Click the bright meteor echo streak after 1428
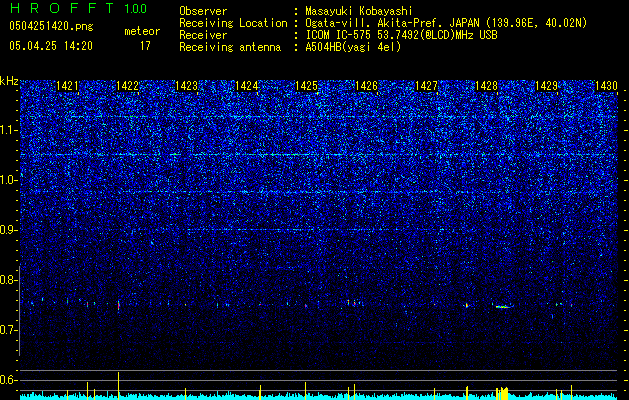This screenshot has height=400, width=629. tap(503, 307)
